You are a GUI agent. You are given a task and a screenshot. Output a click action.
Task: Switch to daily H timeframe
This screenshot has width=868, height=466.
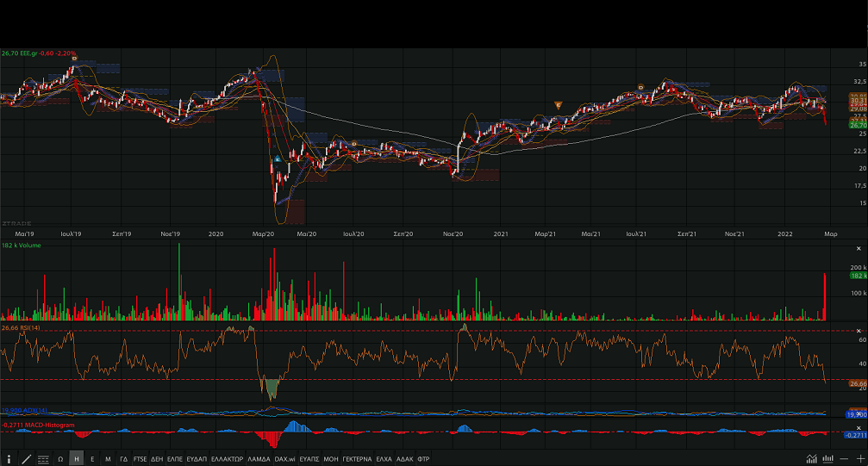[77, 459]
